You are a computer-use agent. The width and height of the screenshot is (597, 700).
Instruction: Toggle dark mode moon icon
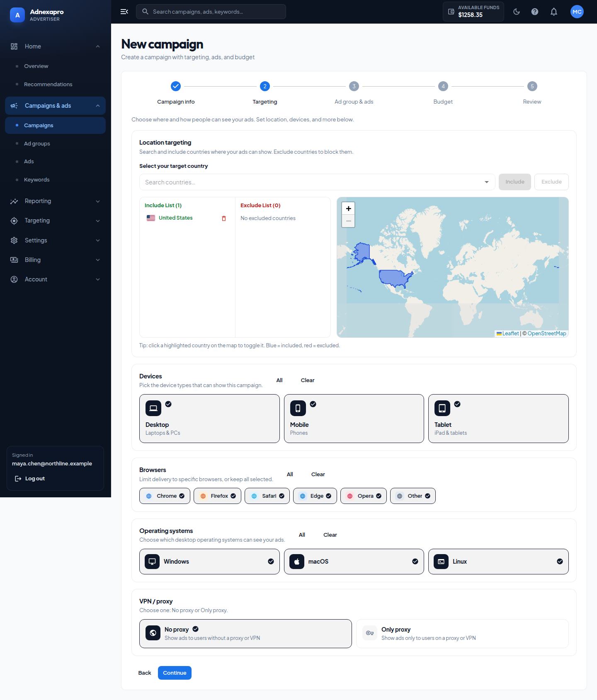click(x=517, y=12)
